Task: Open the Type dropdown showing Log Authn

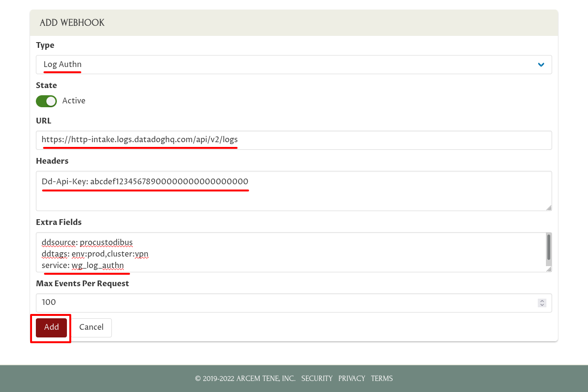Action: click(x=294, y=65)
